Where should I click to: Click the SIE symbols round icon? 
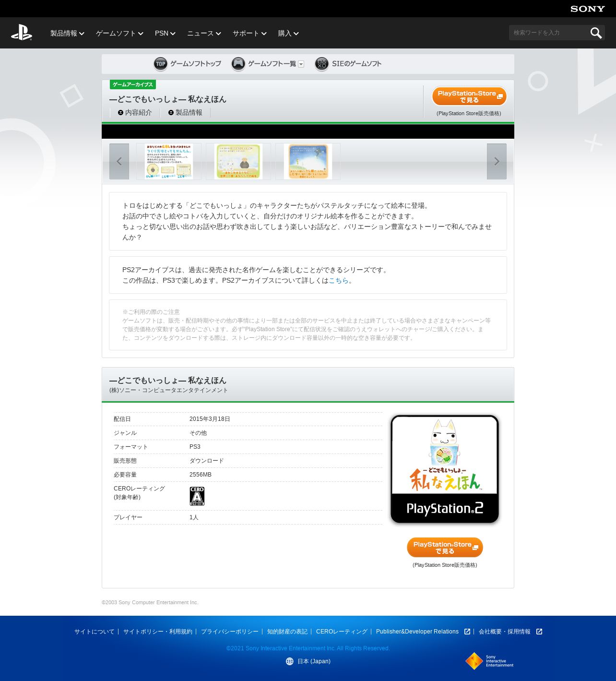322,64
